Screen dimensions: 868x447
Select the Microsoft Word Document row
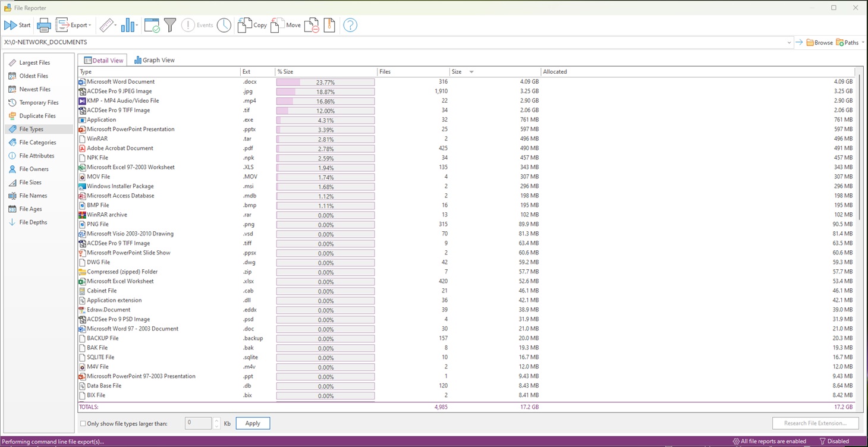point(467,81)
